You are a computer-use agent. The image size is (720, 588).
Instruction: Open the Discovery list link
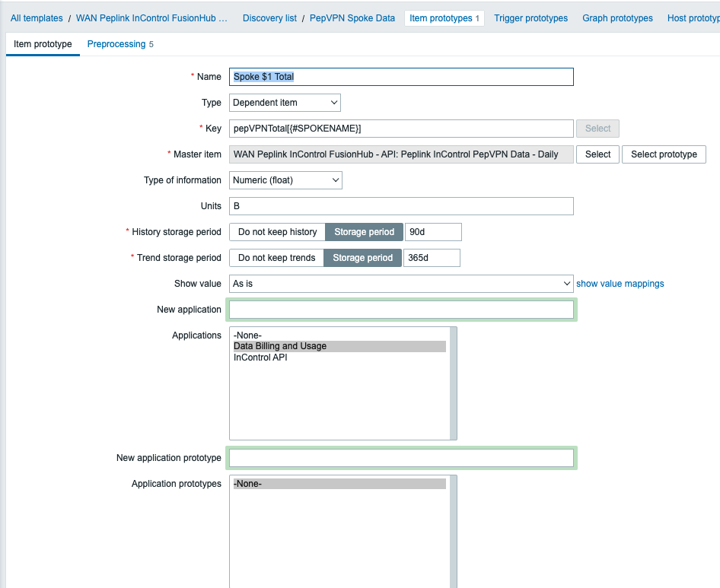point(269,18)
